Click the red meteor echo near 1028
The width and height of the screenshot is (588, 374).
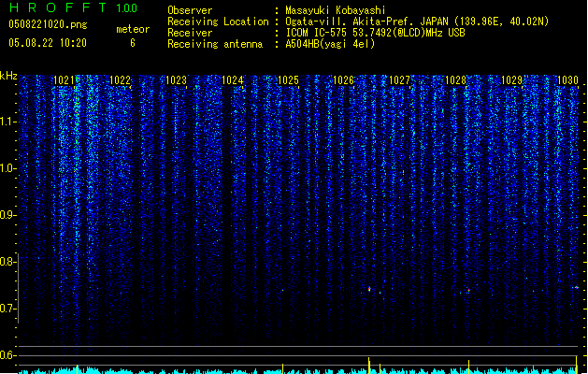tap(468, 291)
